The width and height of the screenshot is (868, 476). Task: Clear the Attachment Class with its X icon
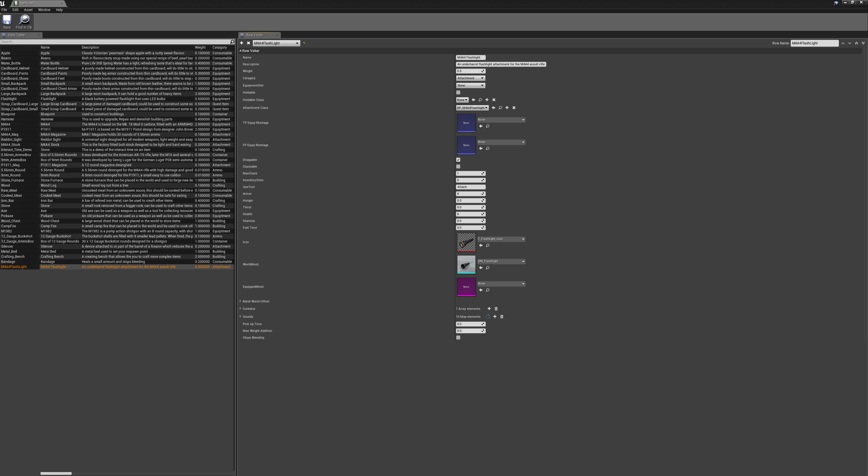(514, 108)
